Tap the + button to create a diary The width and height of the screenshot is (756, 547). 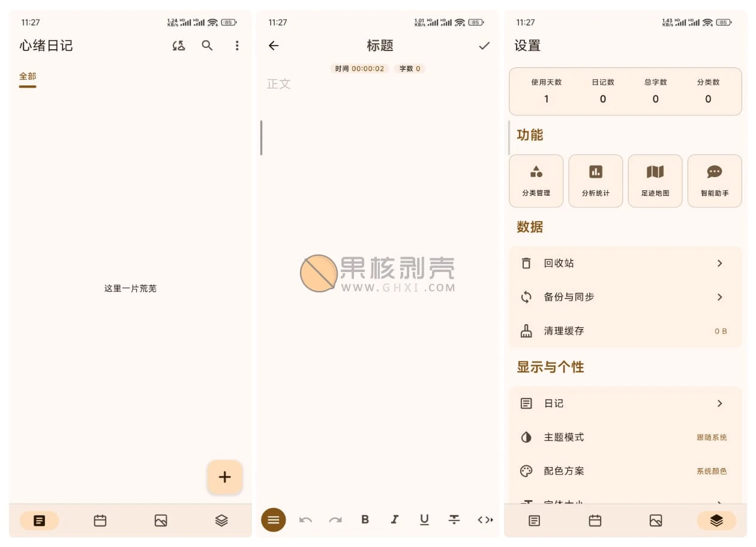(224, 477)
